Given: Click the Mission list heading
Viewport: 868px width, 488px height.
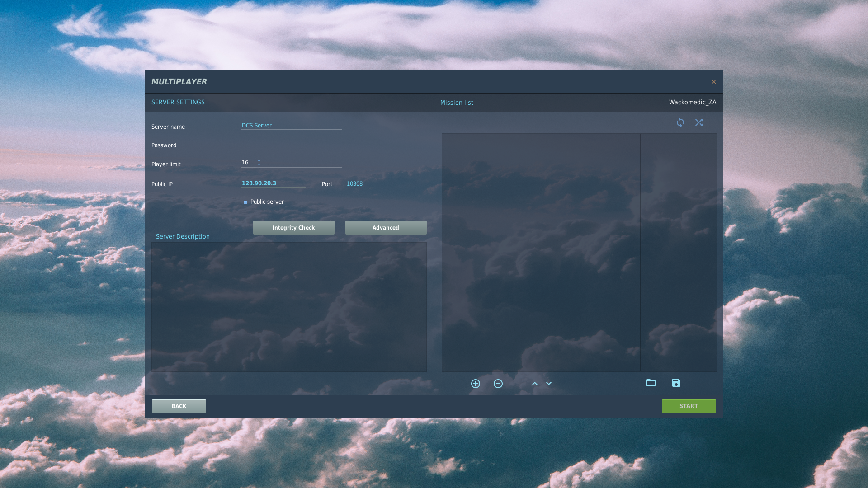Looking at the screenshot, I should 457,103.
